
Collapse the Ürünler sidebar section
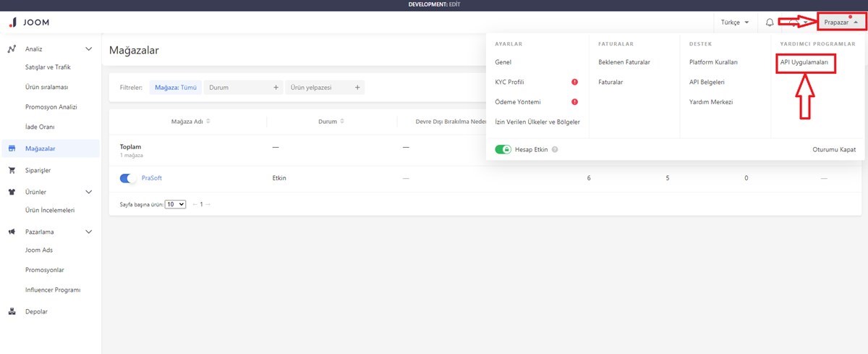pyautogui.click(x=89, y=193)
